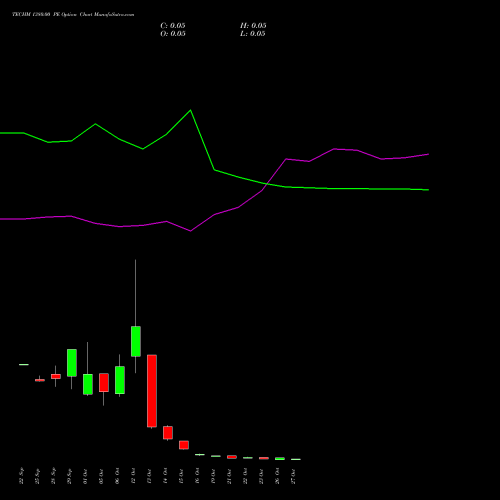Click the '27 Oct' date axis label

click(294, 476)
